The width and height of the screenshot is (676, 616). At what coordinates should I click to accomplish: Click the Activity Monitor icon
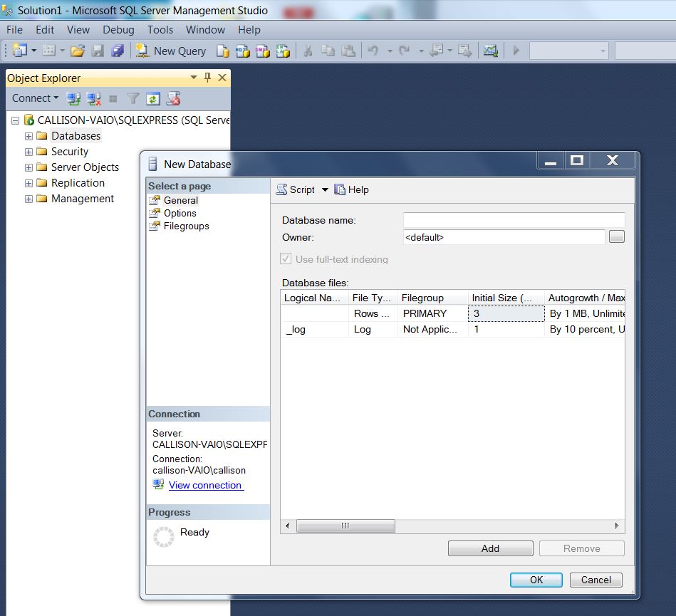[x=491, y=51]
